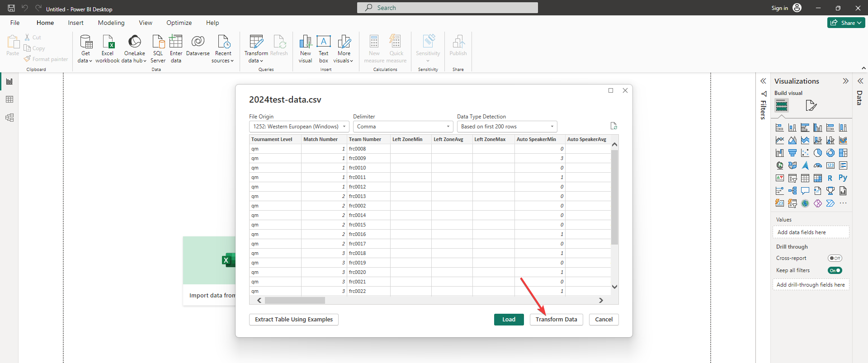Click Sign in at the top

(x=779, y=8)
